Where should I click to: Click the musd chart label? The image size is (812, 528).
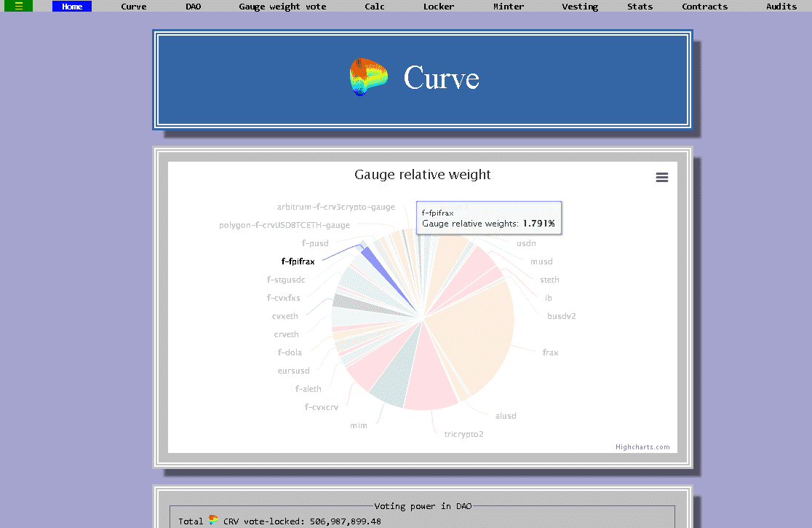click(x=541, y=261)
